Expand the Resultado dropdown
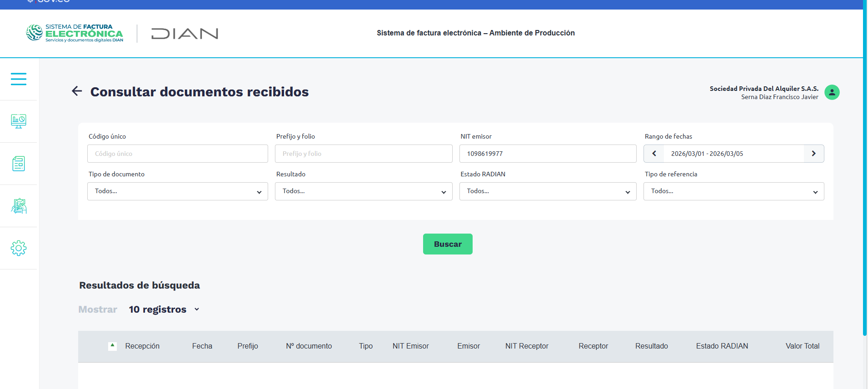 363,191
